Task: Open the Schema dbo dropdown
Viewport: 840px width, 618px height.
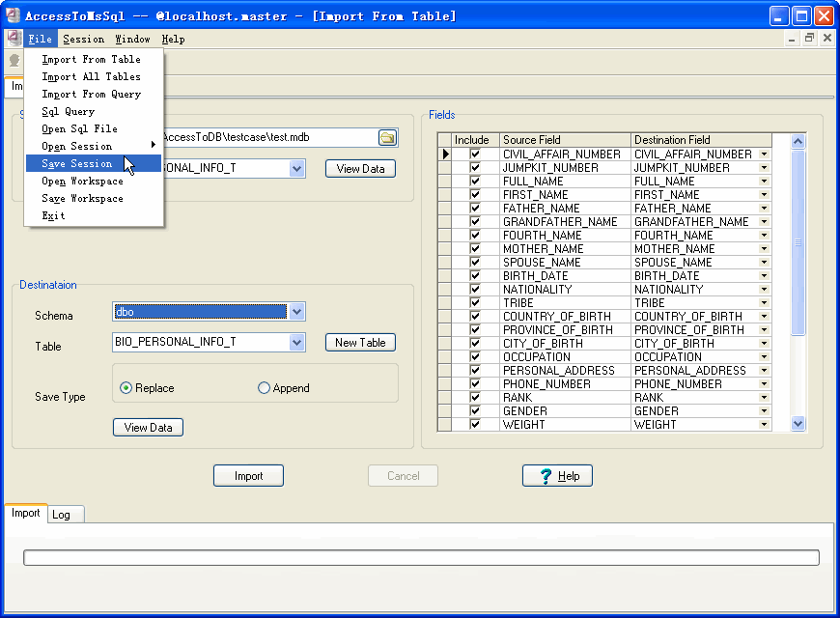Action: click(296, 311)
